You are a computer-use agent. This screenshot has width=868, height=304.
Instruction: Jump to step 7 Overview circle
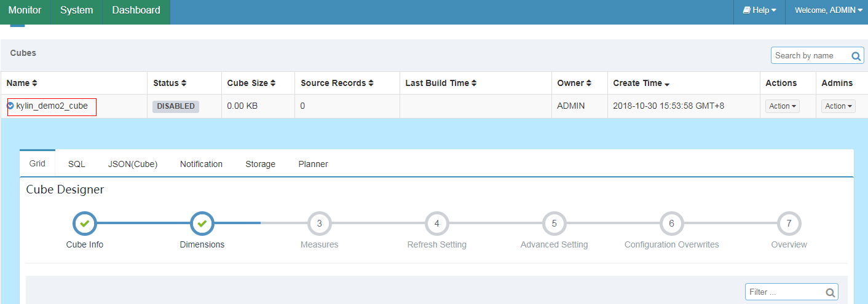789,224
